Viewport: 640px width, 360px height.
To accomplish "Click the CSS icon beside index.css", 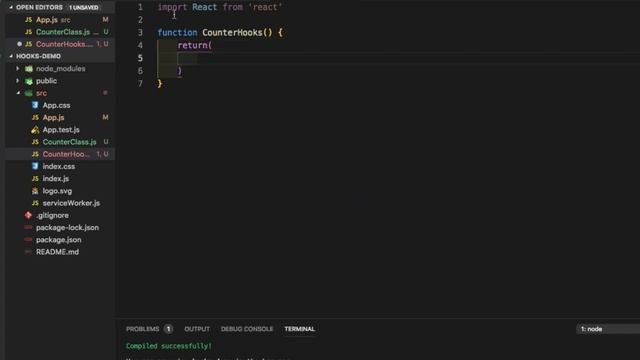I will (x=35, y=167).
